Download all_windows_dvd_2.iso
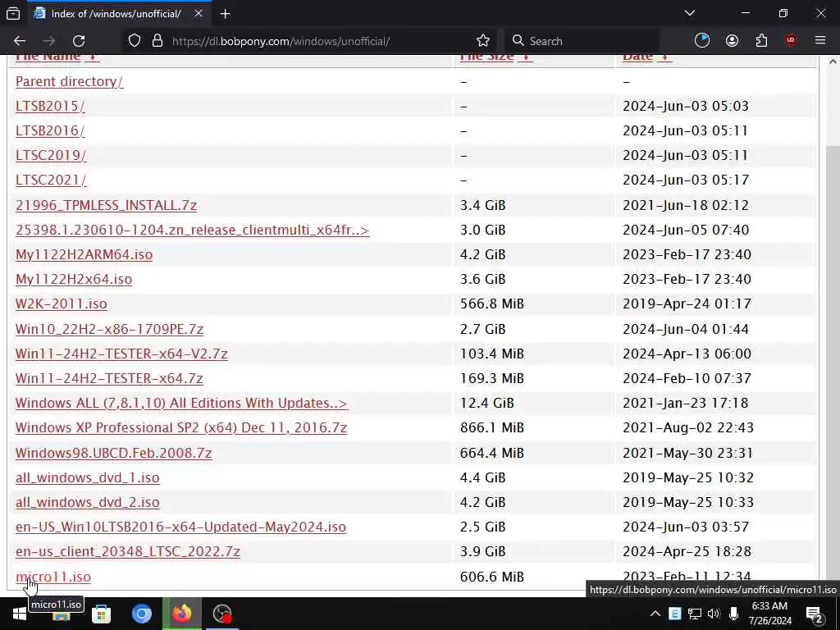The width and height of the screenshot is (840, 630). [87, 502]
